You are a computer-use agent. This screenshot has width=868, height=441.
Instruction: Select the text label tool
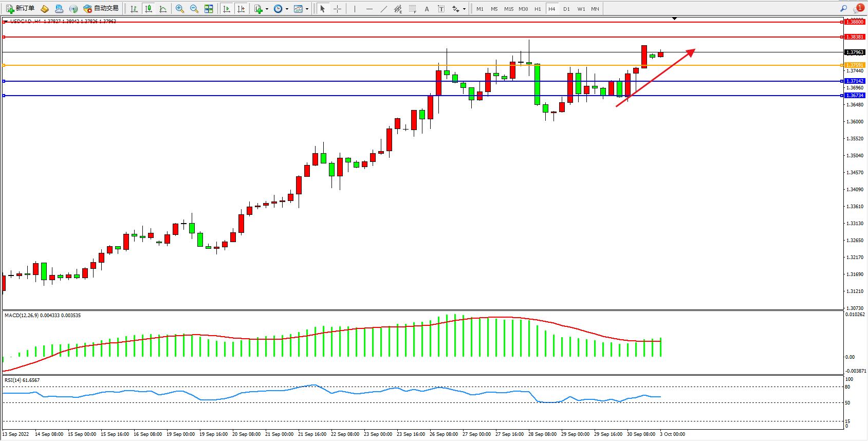point(441,9)
